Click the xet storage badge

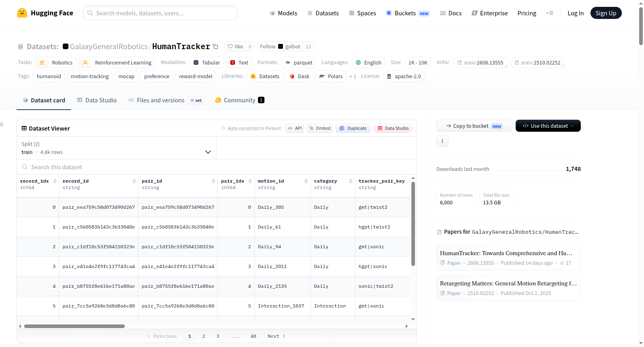point(196,100)
